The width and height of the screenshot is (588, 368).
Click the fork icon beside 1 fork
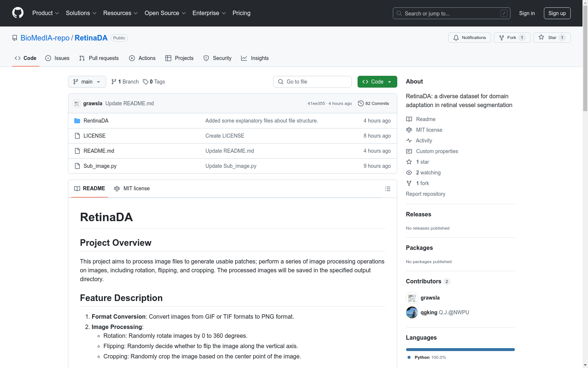[409, 183]
